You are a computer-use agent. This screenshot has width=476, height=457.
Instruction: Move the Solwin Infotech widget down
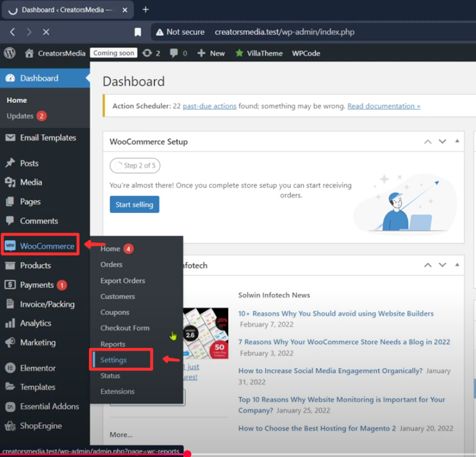coord(443,265)
